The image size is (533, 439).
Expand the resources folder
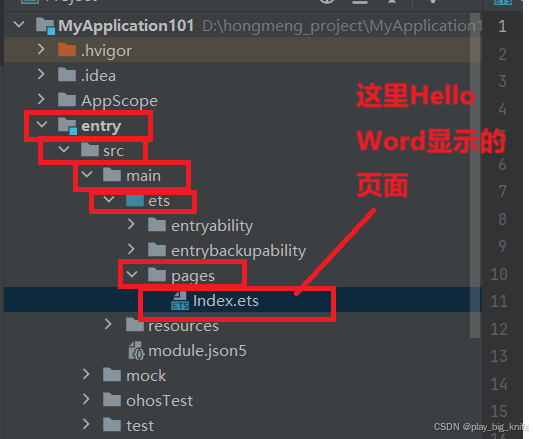[x=108, y=324]
